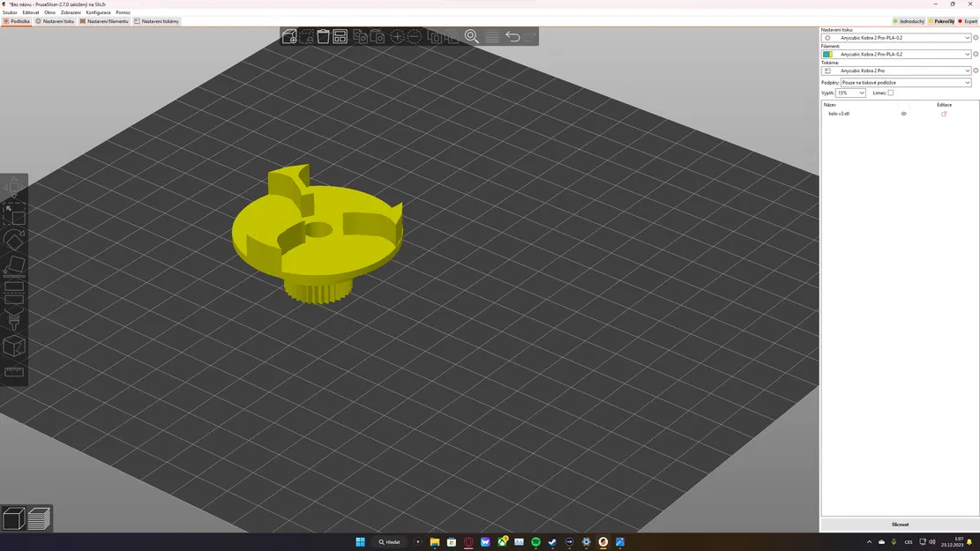Show hidden system tray icons chevron
Screen dimensions: 980x551
(x=869, y=541)
